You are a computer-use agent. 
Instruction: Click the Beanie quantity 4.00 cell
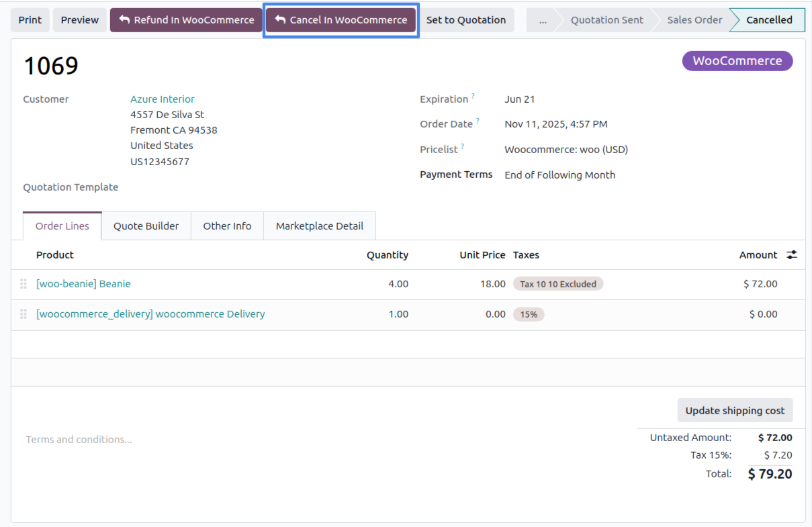[x=398, y=284]
